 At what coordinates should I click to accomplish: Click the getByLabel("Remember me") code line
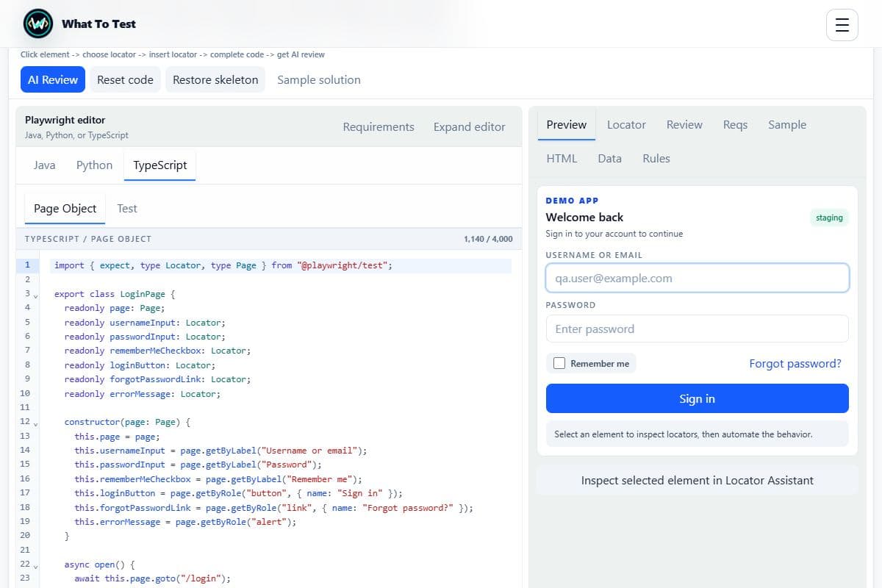[218, 479]
